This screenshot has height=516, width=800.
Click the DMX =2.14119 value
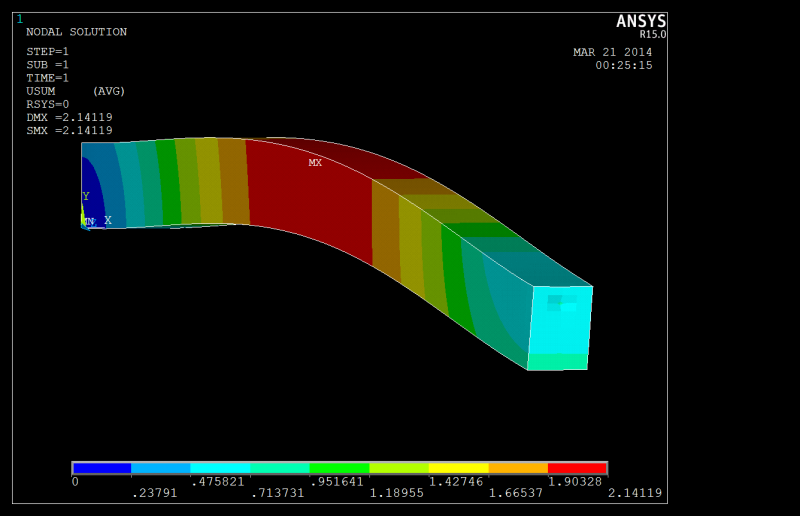click(x=69, y=117)
